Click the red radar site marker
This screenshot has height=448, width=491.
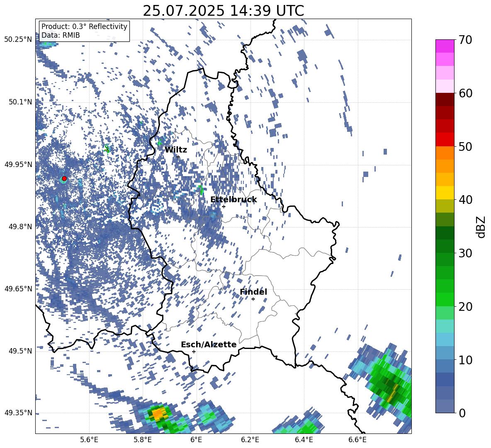coord(64,178)
